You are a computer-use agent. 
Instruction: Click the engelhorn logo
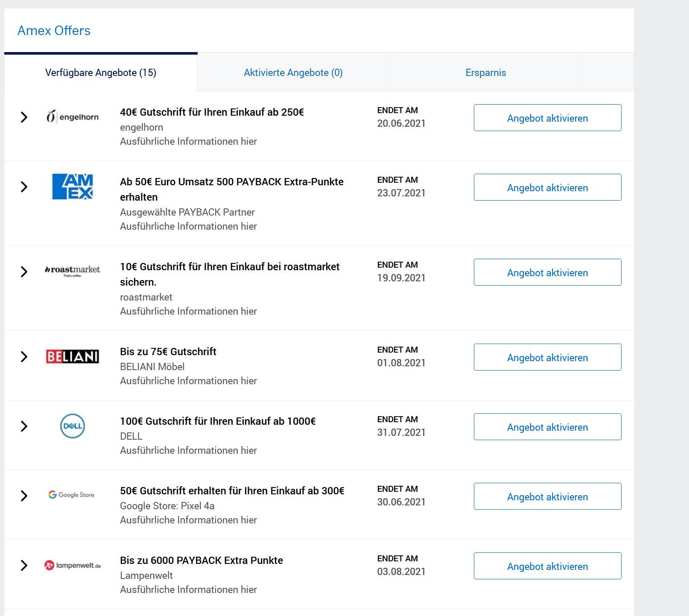[72, 117]
